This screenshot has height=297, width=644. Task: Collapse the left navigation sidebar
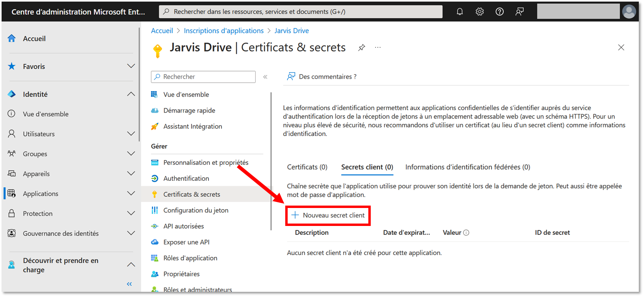[x=129, y=284]
